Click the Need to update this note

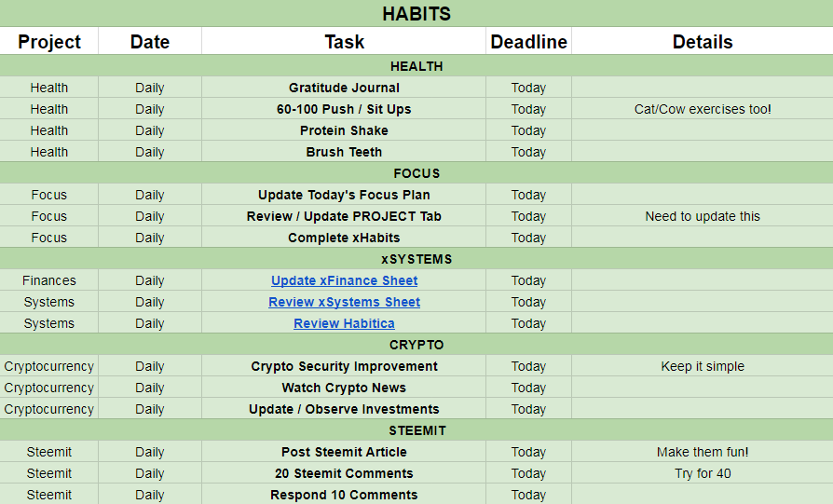pyautogui.click(x=703, y=216)
